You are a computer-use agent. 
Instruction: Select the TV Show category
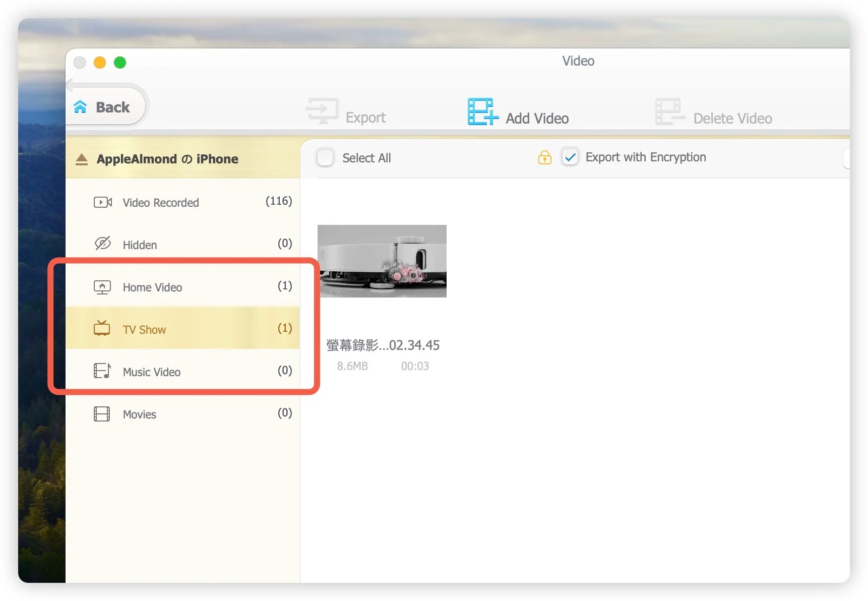[x=182, y=329]
